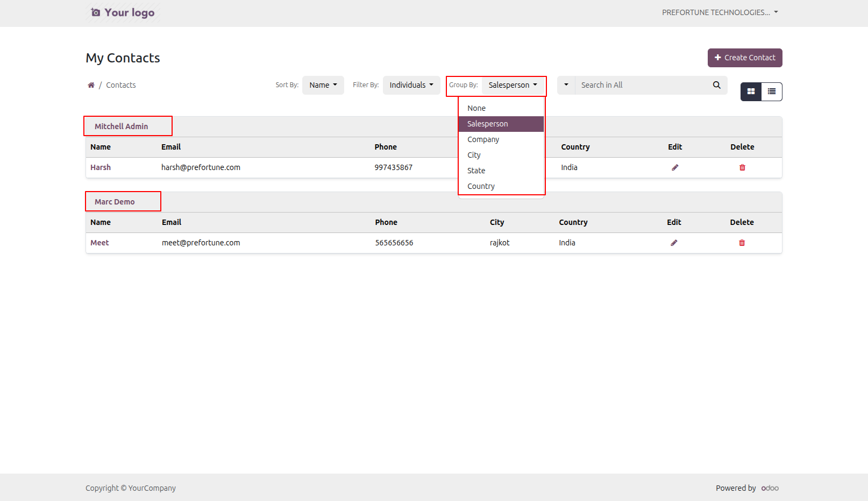
Task: Focus the Search in All field
Action: (x=643, y=85)
